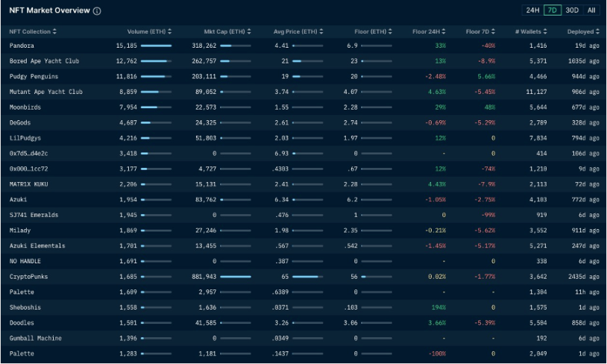
Task: Click the SJ741 Emeralds collection name
Action: 34,216
